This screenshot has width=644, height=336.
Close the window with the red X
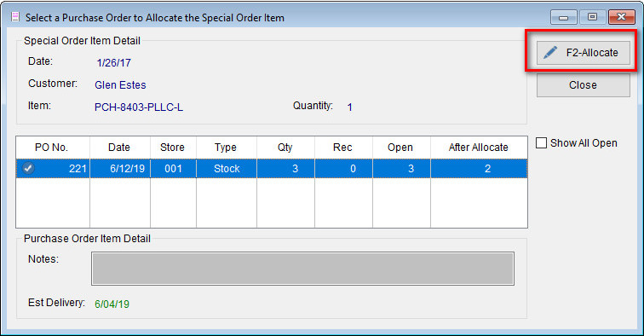622,17
